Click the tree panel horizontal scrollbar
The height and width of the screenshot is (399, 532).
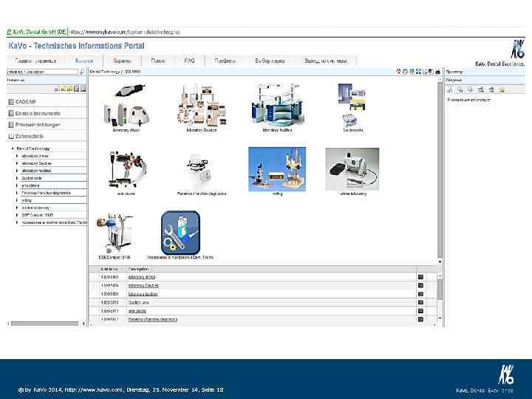point(46,324)
